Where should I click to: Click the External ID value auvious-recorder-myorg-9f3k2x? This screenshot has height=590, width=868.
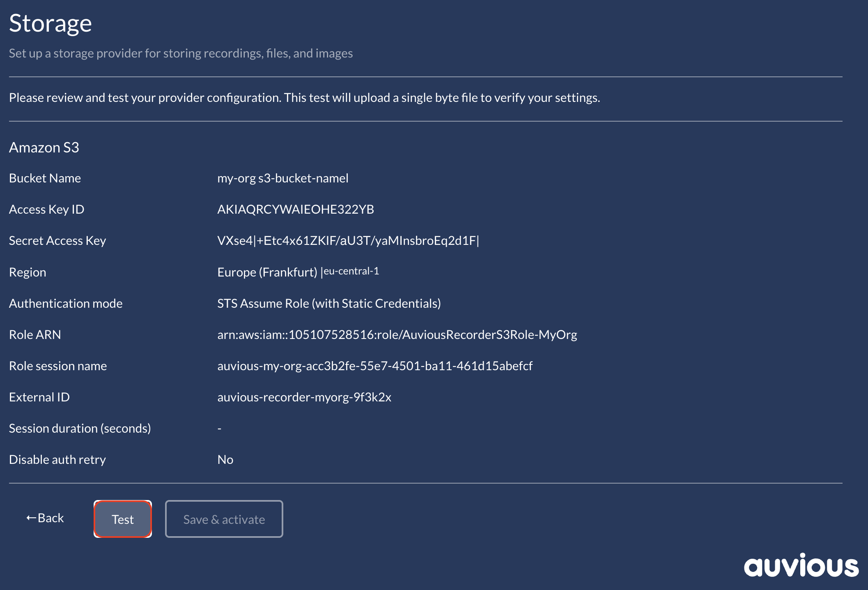click(x=304, y=397)
